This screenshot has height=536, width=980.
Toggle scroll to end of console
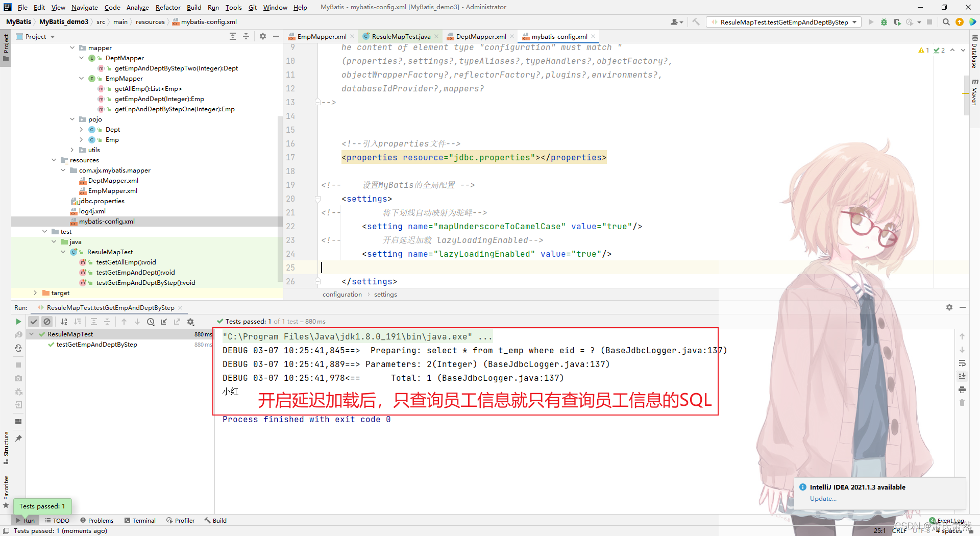point(962,376)
